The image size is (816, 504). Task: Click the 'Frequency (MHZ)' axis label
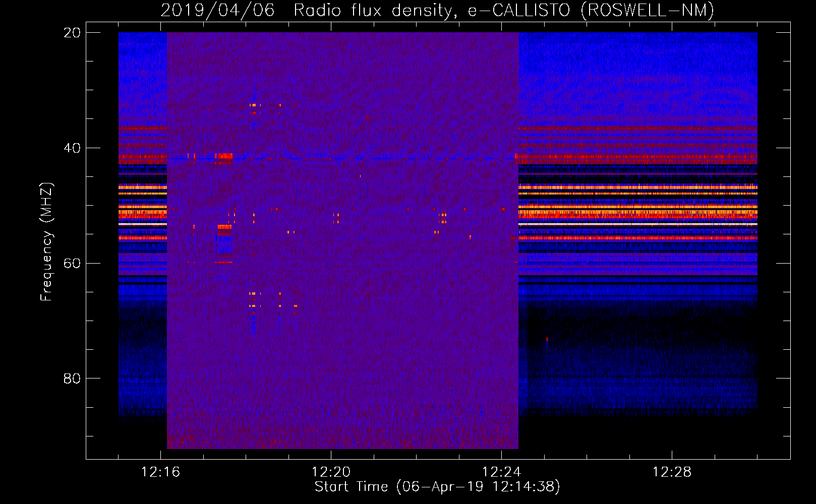pos(46,242)
